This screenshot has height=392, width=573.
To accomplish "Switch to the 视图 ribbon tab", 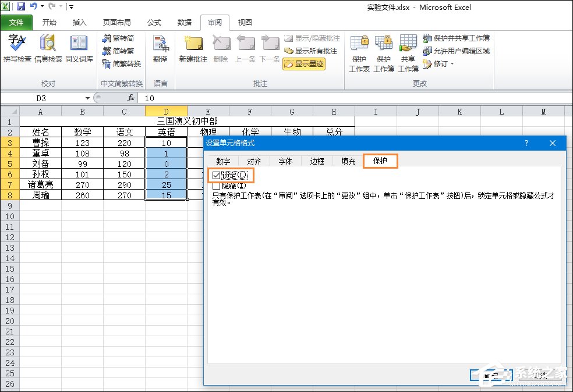I will [244, 23].
